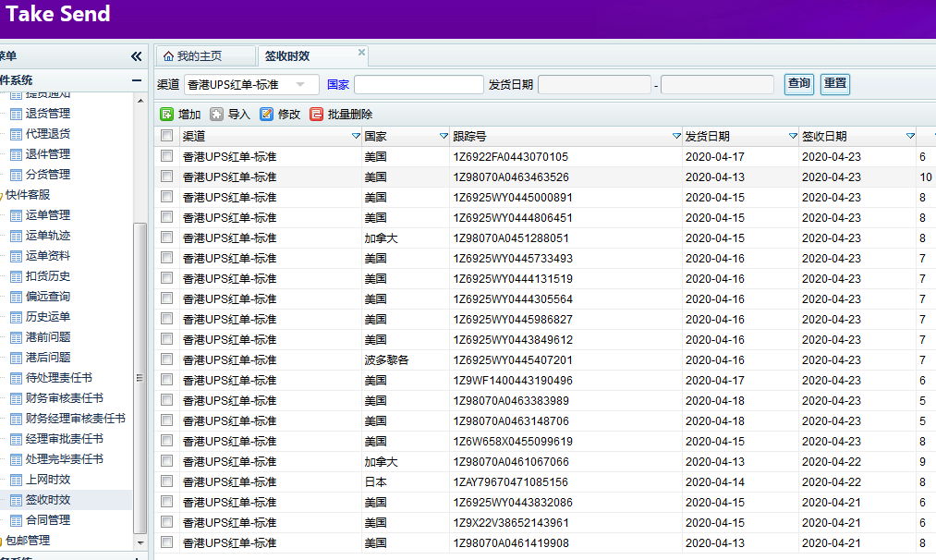Click the 批量删除 (Batch delete) red icon

click(316, 115)
